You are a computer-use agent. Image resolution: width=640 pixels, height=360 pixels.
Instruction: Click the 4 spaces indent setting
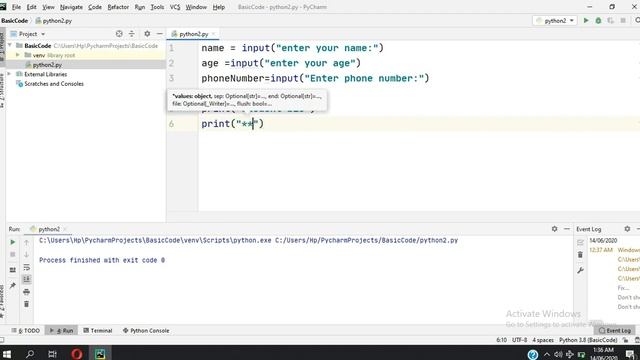click(x=543, y=340)
